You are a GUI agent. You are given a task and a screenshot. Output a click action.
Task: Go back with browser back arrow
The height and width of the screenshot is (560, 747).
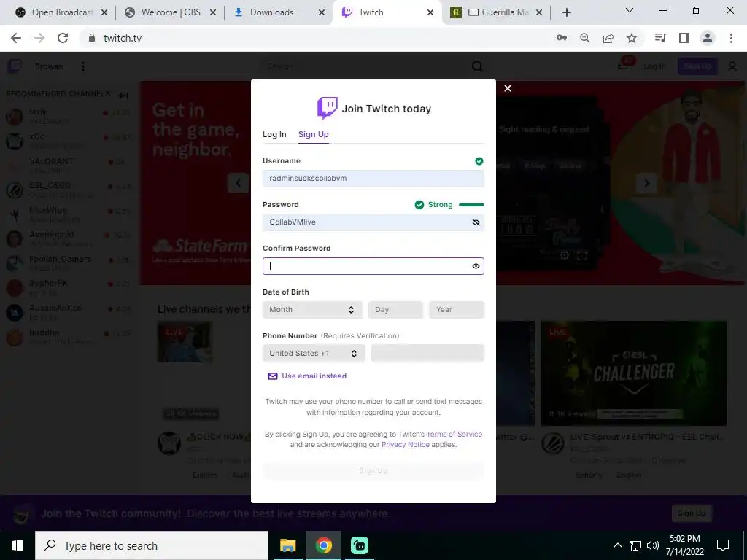pyautogui.click(x=16, y=38)
